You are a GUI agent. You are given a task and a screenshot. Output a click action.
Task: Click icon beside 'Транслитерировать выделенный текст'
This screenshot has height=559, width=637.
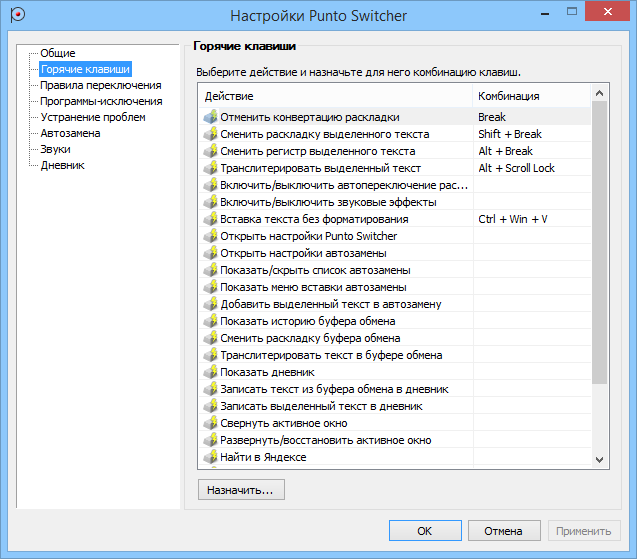pyautogui.click(x=210, y=168)
